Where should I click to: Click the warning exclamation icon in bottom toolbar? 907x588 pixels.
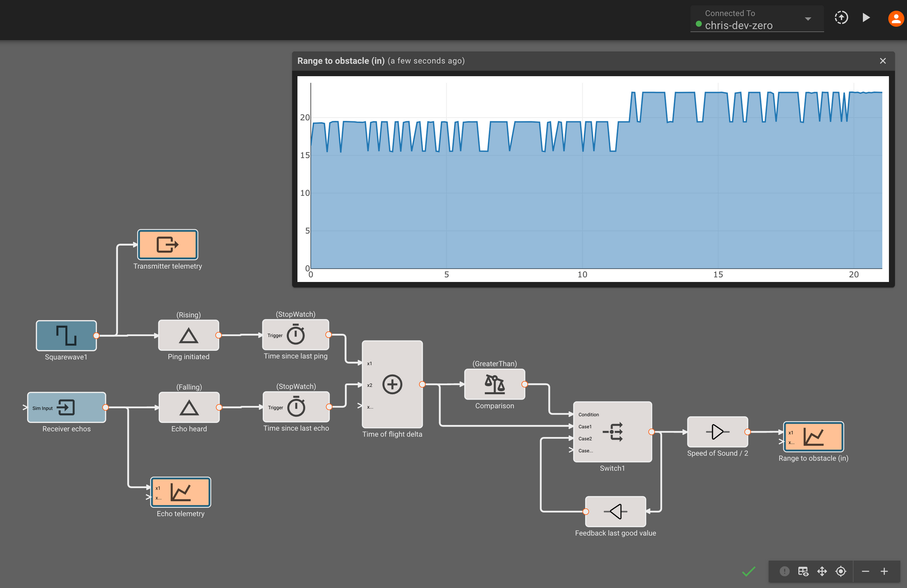(x=784, y=571)
